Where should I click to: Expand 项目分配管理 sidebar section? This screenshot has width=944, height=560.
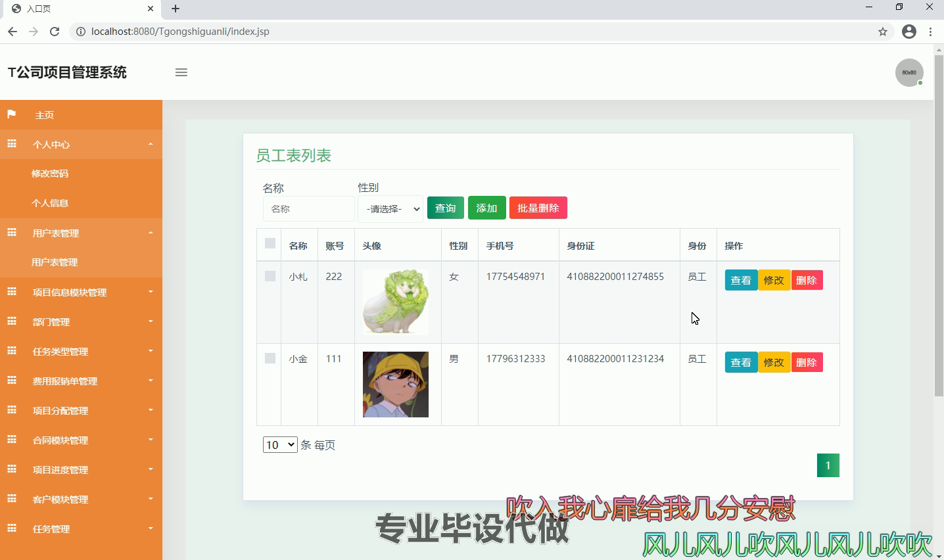pos(81,410)
